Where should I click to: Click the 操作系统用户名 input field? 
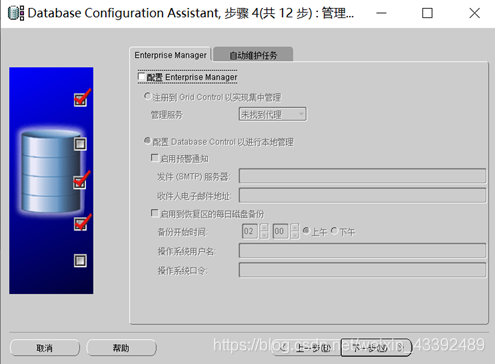coord(362,251)
